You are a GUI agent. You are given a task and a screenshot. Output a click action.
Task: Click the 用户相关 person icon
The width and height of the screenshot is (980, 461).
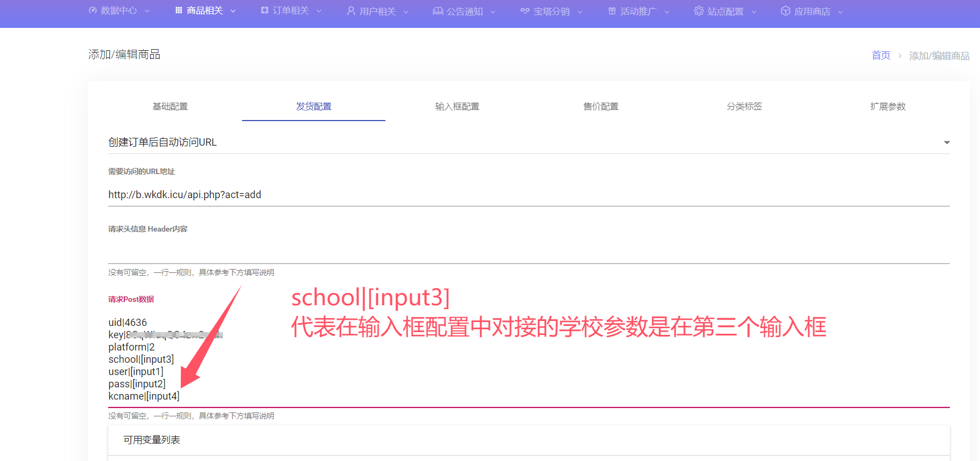coord(351,11)
